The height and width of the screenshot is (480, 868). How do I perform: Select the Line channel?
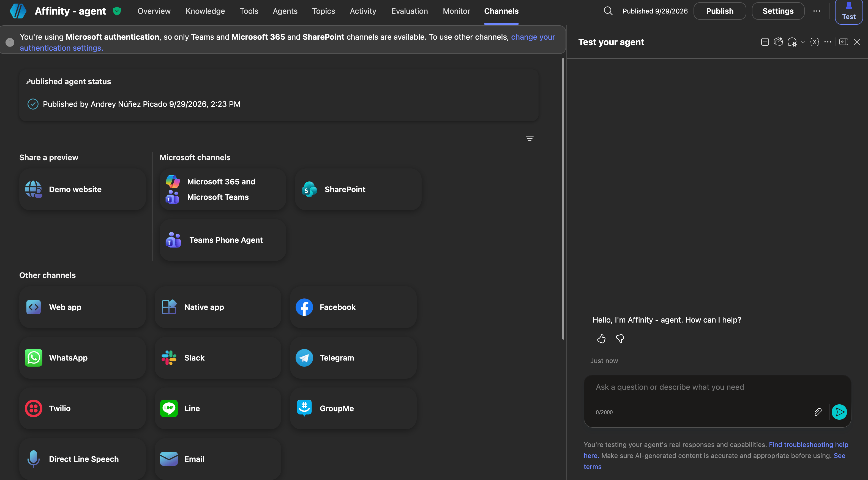218,408
